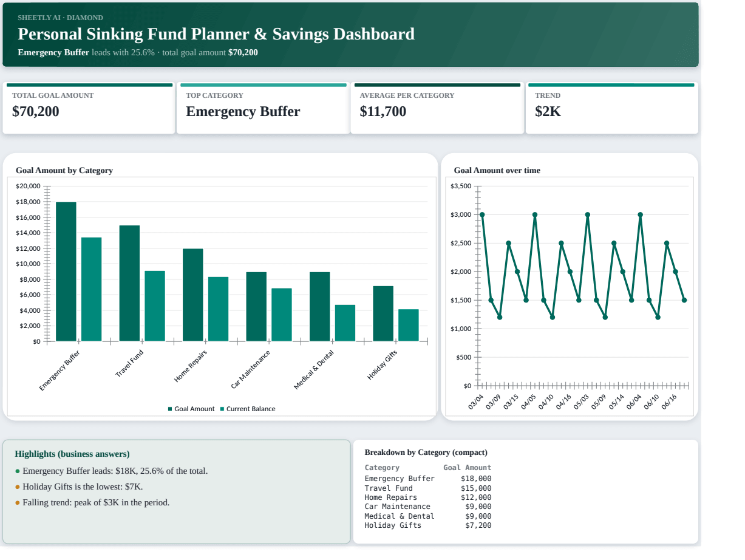Click the Emergency Buffer Goal Amount bar
745x560 pixels.
click(66, 271)
